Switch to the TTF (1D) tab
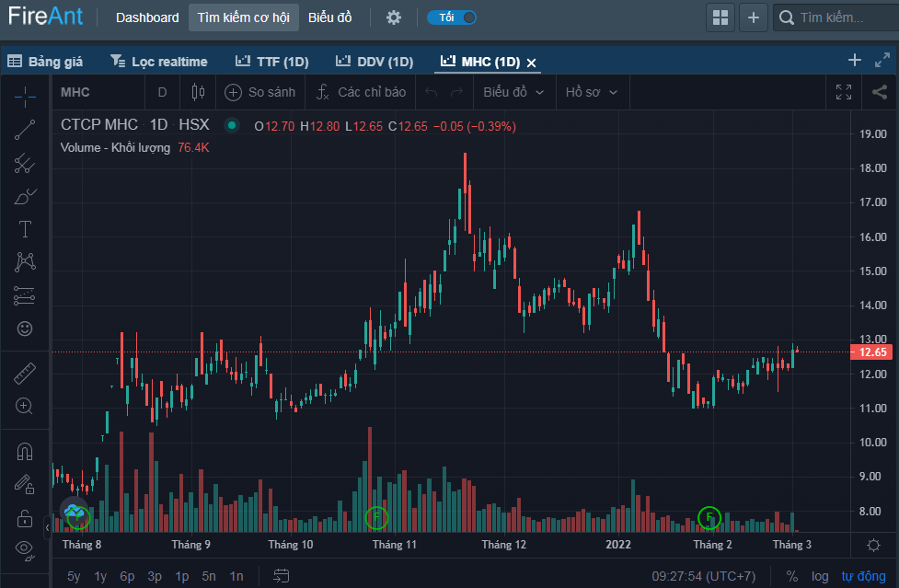 coord(271,62)
